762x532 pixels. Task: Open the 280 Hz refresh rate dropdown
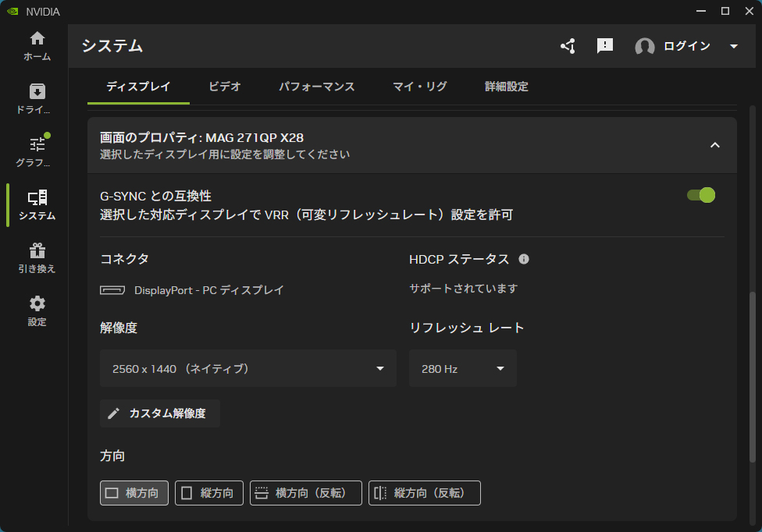point(463,368)
